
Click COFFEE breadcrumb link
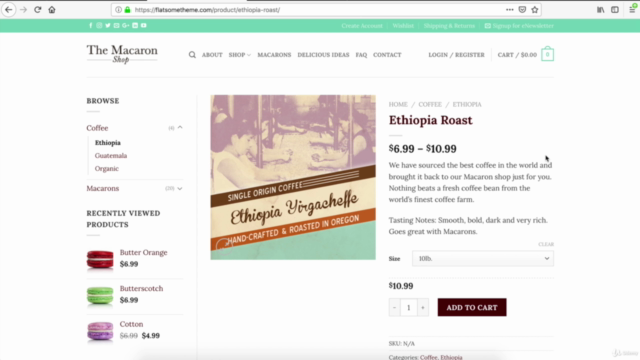430,104
